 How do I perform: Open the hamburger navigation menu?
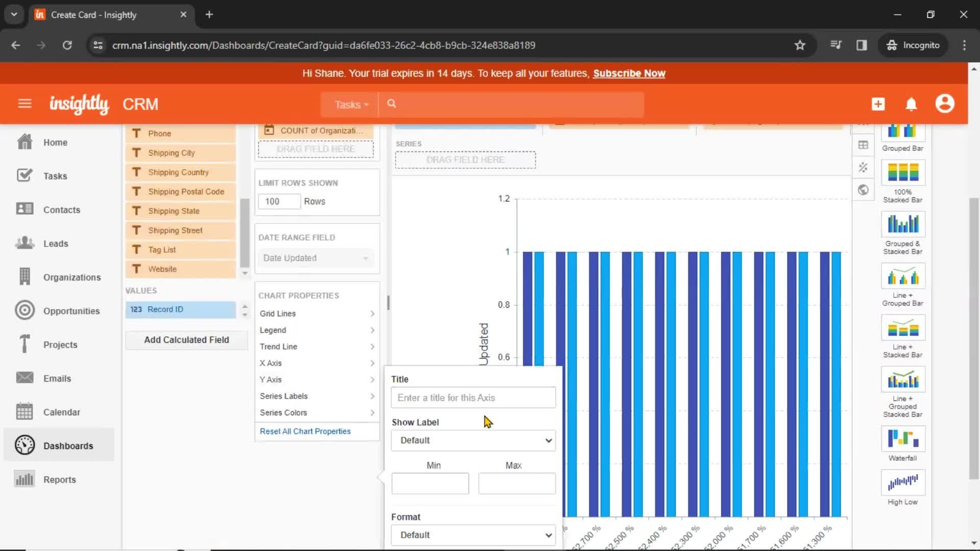(24, 104)
